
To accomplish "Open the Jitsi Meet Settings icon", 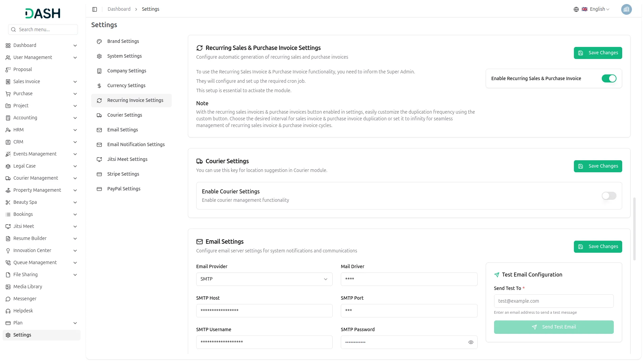I will pyautogui.click(x=99, y=159).
